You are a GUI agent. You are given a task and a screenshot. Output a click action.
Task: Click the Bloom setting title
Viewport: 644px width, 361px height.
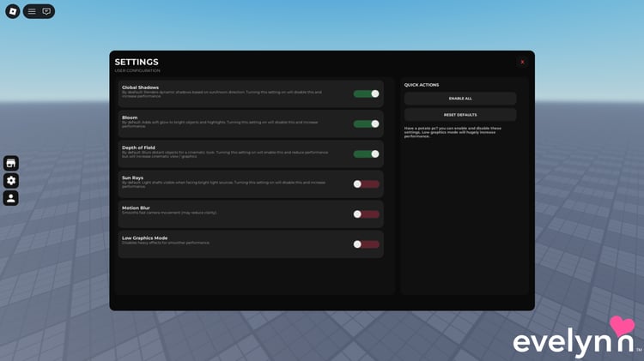[130, 117]
